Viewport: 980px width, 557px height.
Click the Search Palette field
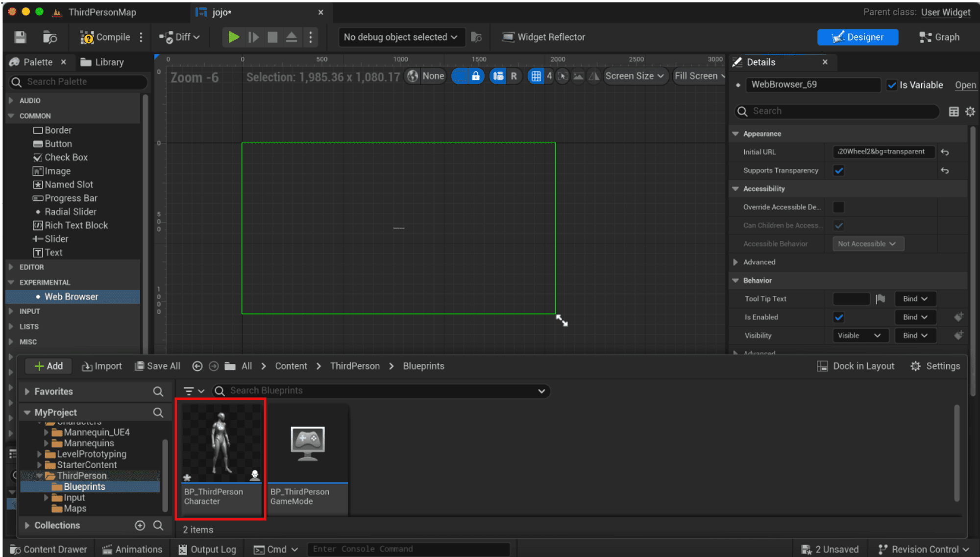[78, 82]
